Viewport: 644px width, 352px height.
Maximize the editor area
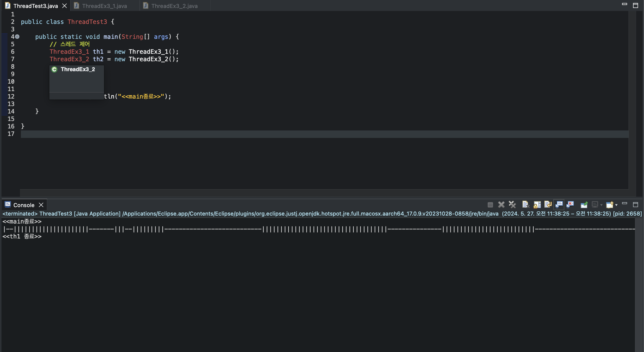click(635, 5)
